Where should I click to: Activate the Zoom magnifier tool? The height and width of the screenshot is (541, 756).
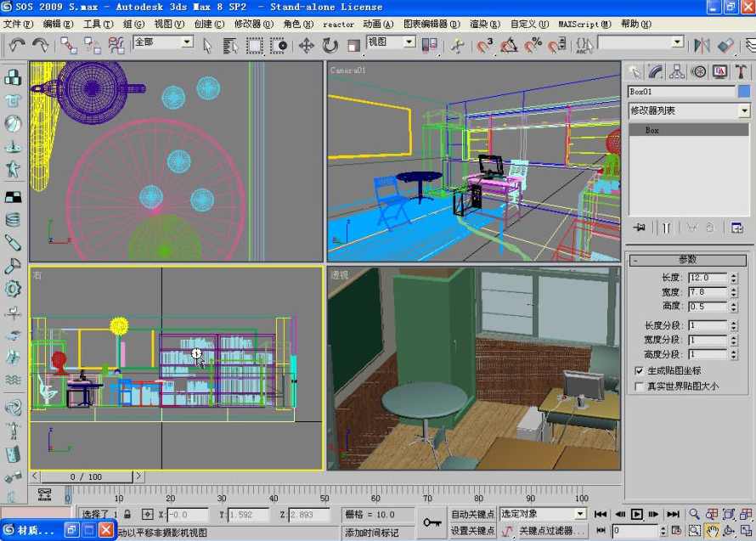click(x=694, y=513)
